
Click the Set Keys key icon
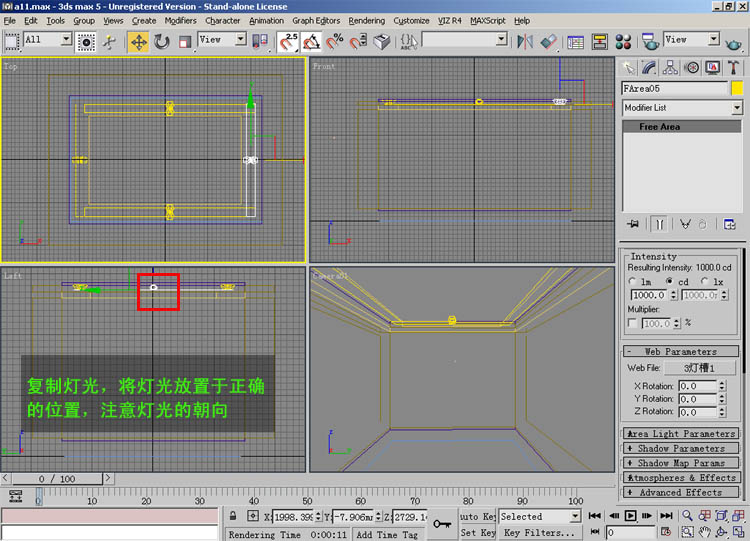point(443,521)
